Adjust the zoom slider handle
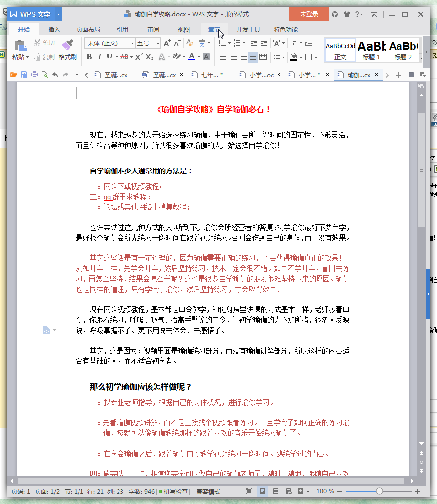Screen dimensions: 437x504 click(x=380, y=491)
